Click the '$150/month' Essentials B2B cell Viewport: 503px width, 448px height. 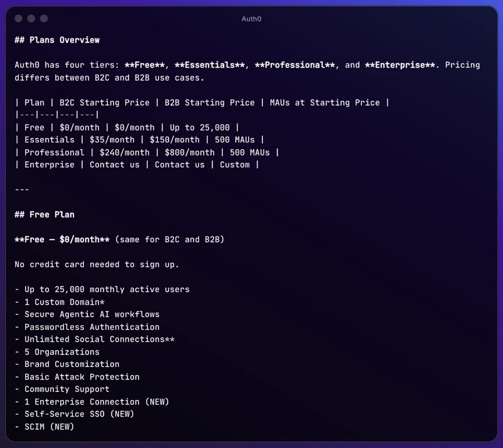(174, 140)
